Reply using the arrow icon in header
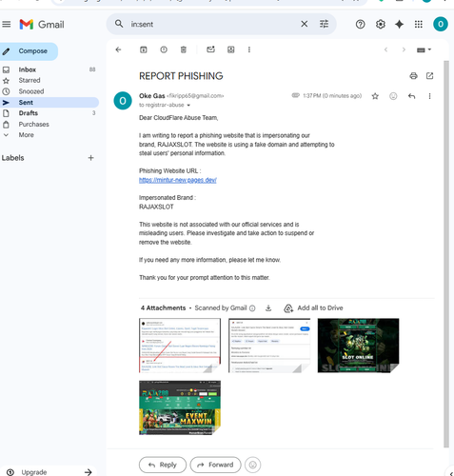This screenshot has width=454, height=476. 411,96
